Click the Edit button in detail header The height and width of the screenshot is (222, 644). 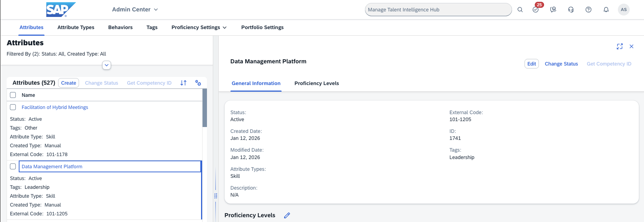(532, 64)
